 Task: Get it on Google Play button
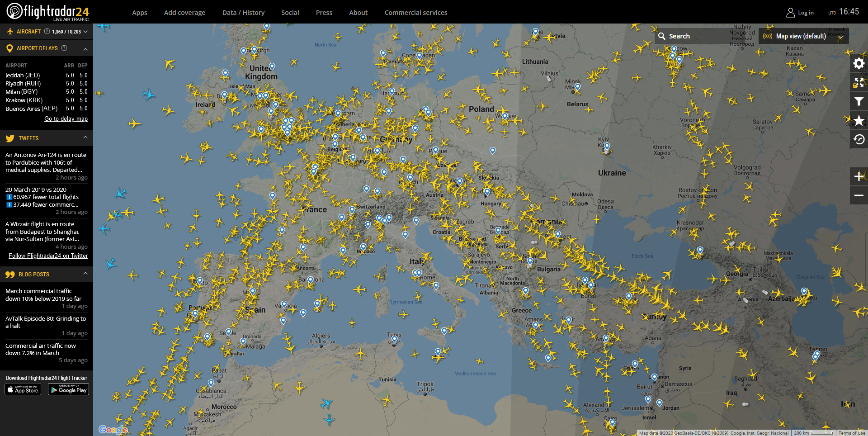[69, 389]
